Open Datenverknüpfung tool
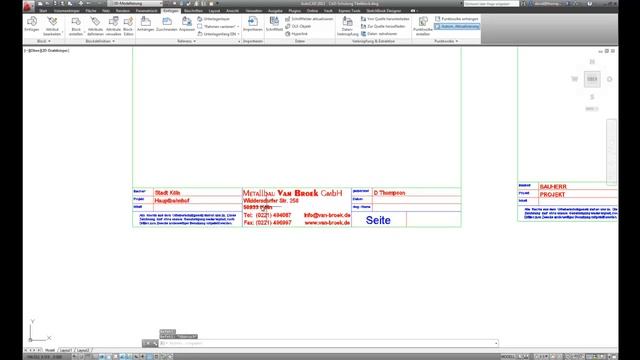The width and height of the screenshot is (640, 360). click(347, 26)
